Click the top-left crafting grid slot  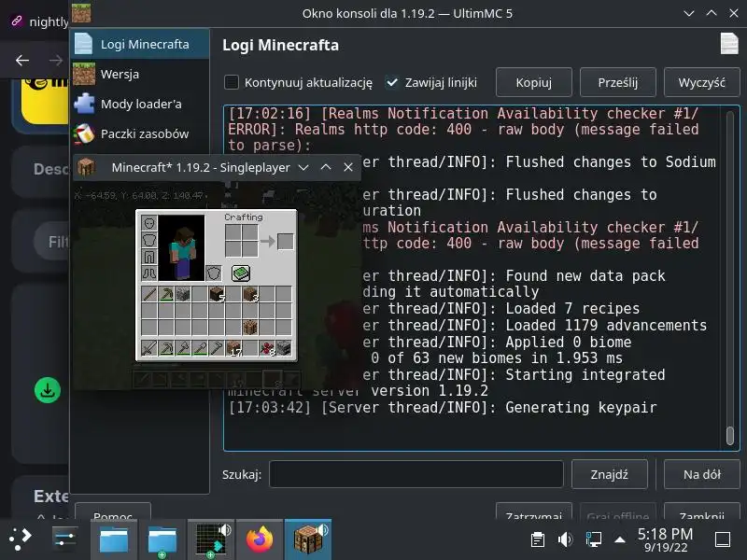pos(233,232)
